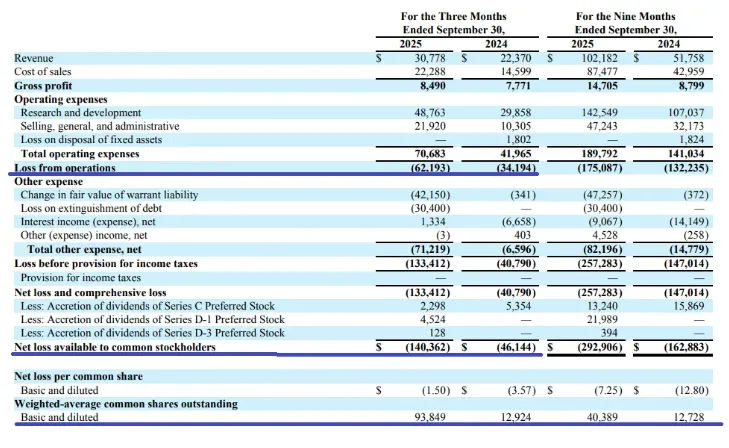This screenshot has width=729, height=448.
Task: Select Net loss available to common stockholders
Action: pyautogui.click(x=115, y=347)
